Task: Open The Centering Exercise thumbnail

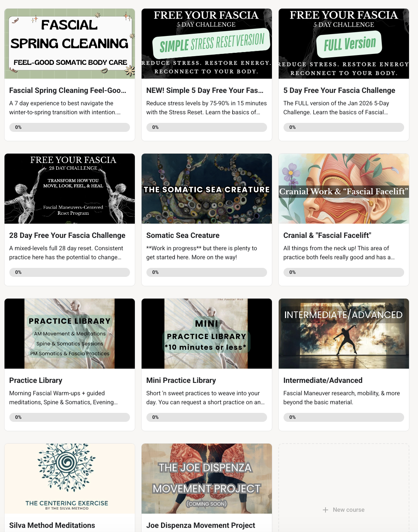Action: pos(70,479)
